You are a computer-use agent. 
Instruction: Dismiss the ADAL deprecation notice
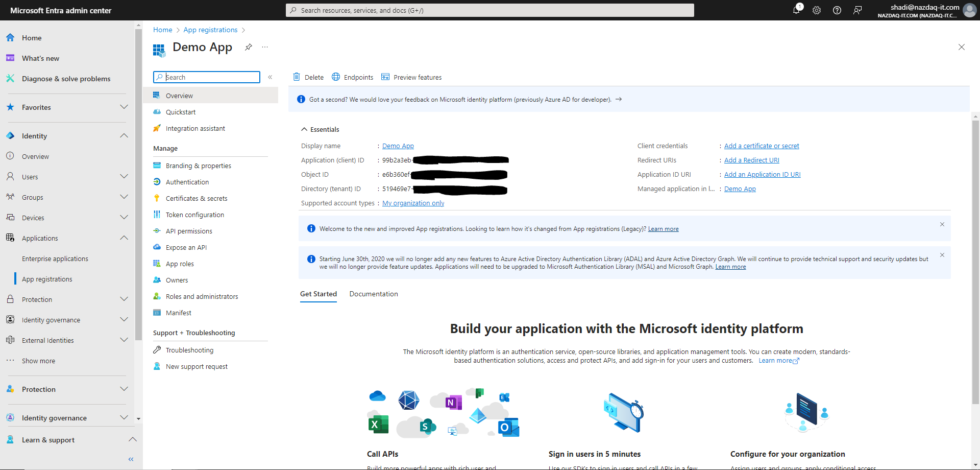click(x=942, y=255)
